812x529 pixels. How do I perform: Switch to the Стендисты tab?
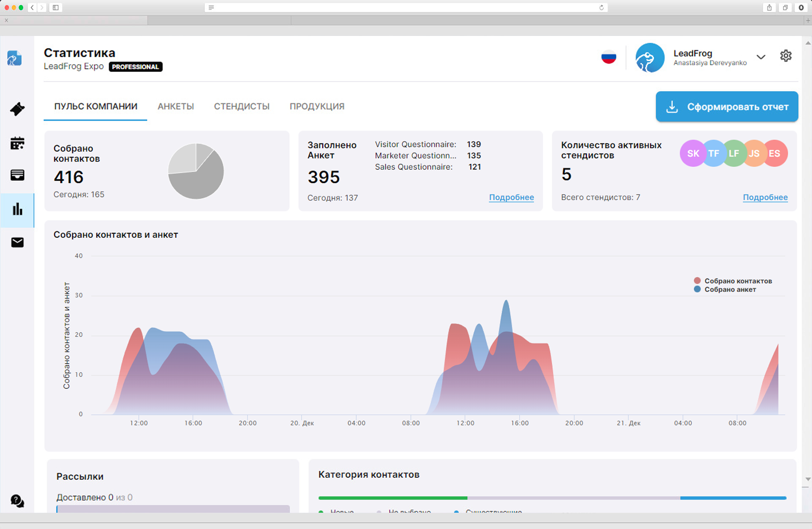click(241, 106)
